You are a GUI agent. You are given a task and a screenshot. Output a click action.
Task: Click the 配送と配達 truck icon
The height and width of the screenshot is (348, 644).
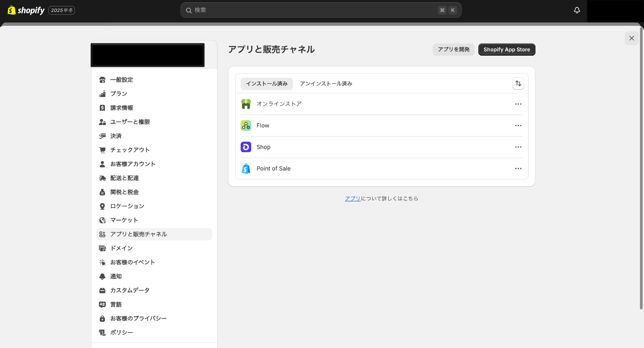point(103,178)
